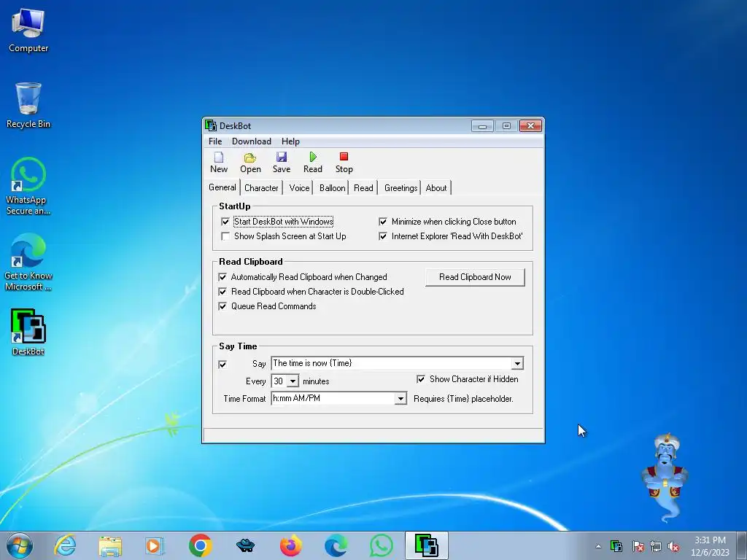Minimize the DeskBot window

pos(482,125)
